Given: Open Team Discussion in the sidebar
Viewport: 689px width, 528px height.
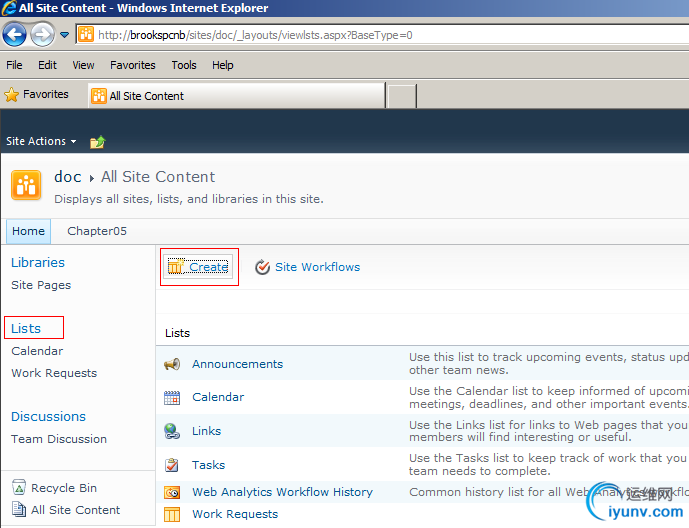Looking at the screenshot, I should [59, 439].
